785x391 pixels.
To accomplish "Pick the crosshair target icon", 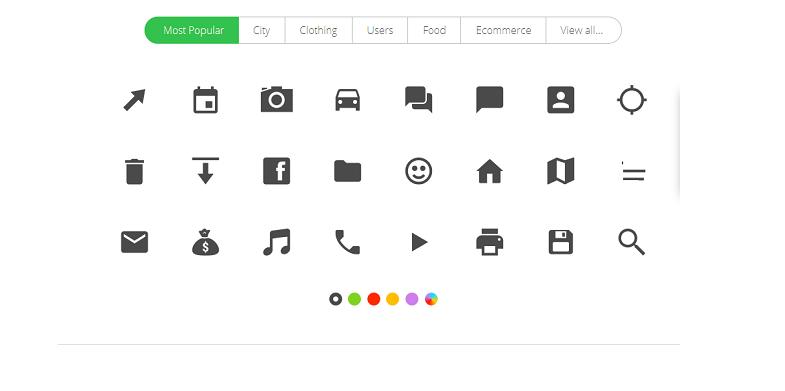I will tap(632, 100).
